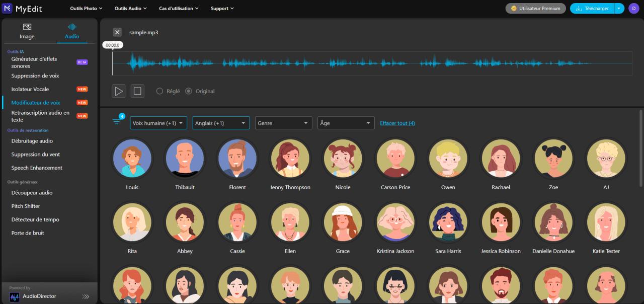
Task: Open the Âge dropdown
Action: click(x=346, y=123)
